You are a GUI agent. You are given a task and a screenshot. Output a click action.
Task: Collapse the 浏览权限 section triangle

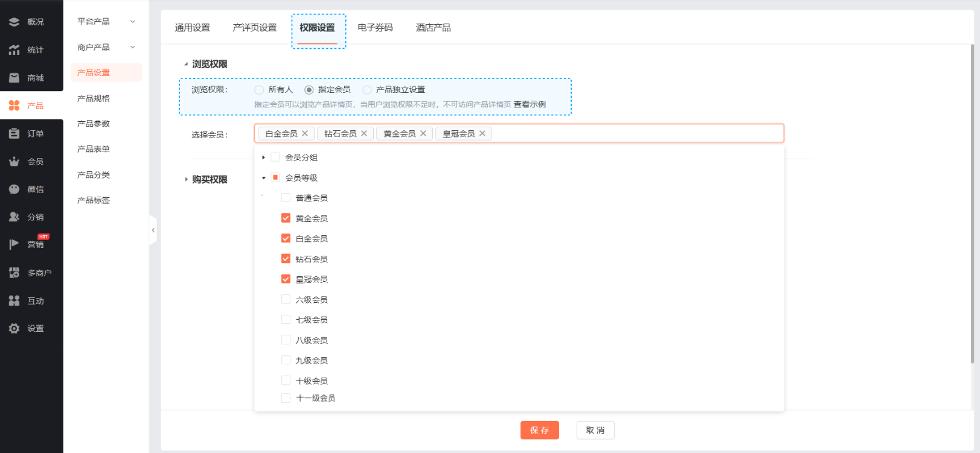[186, 64]
